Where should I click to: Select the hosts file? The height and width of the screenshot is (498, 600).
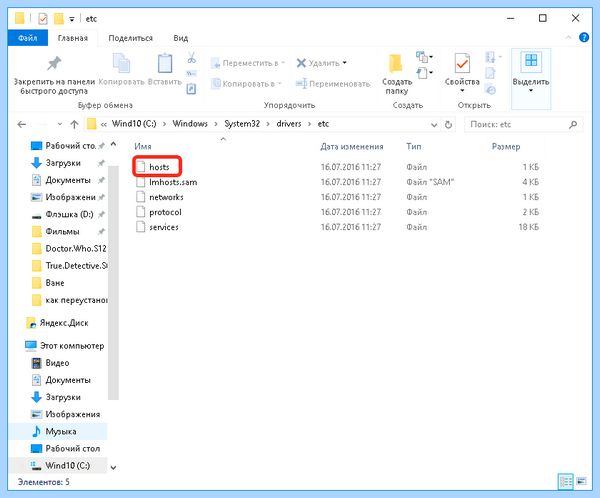coord(159,167)
